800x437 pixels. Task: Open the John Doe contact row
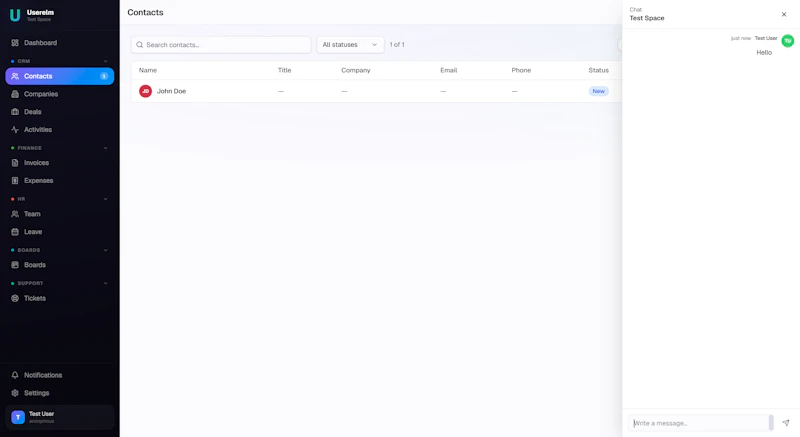coord(376,91)
